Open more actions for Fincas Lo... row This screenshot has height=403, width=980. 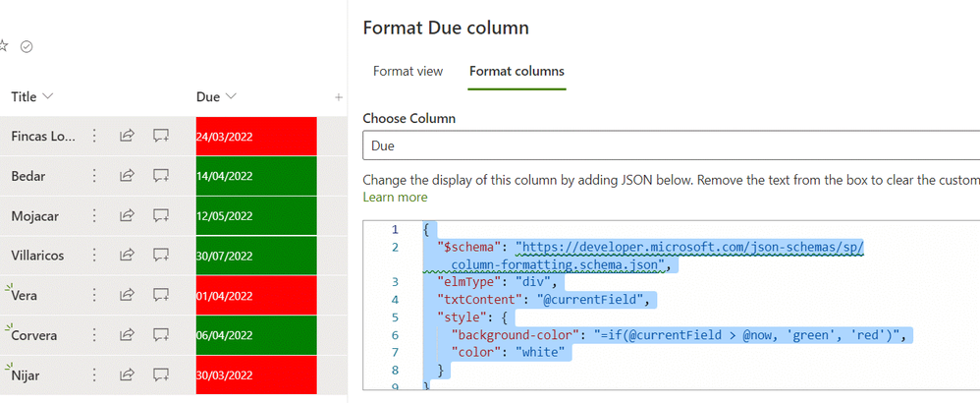click(x=95, y=136)
